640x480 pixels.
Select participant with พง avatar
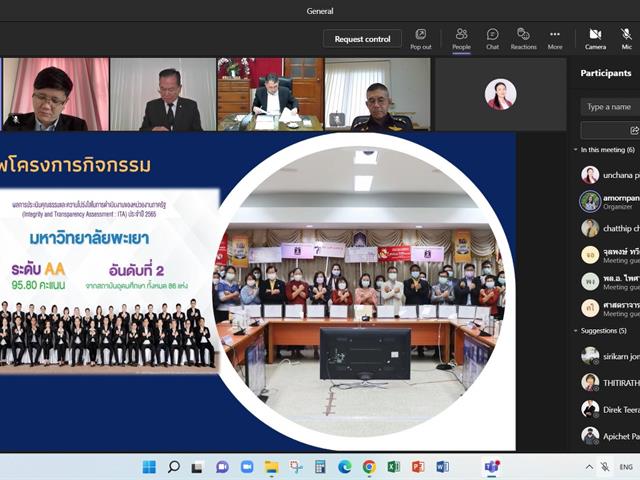coord(610,282)
